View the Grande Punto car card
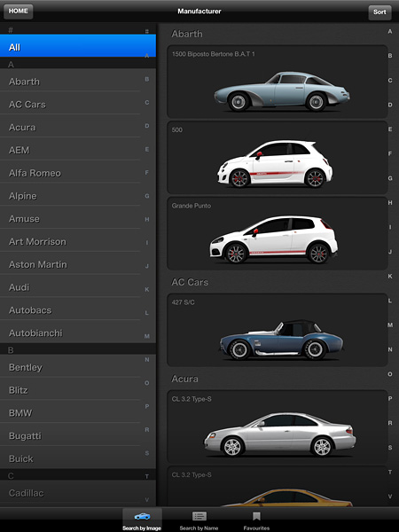The width and height of the screenshot is (399, 532). click(278, 234)
